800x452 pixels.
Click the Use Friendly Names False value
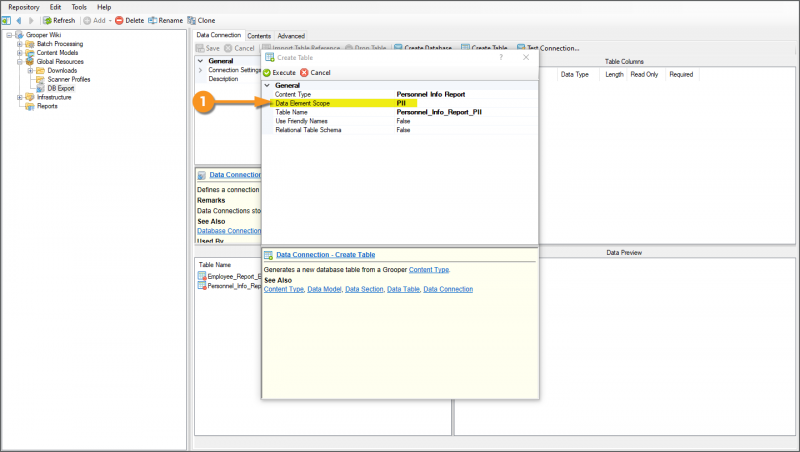point(403,121)
